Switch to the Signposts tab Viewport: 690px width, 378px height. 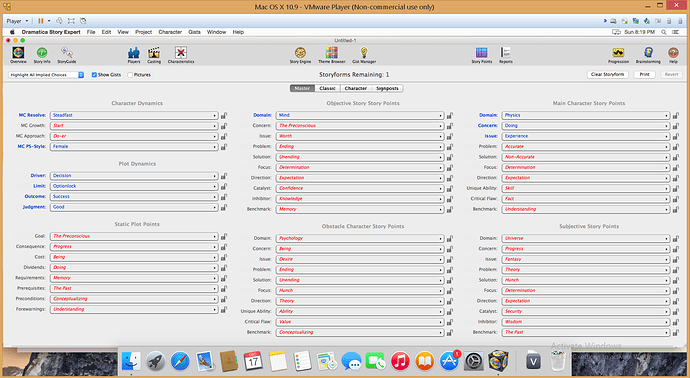pyautogui.click(x=387, y=88)
